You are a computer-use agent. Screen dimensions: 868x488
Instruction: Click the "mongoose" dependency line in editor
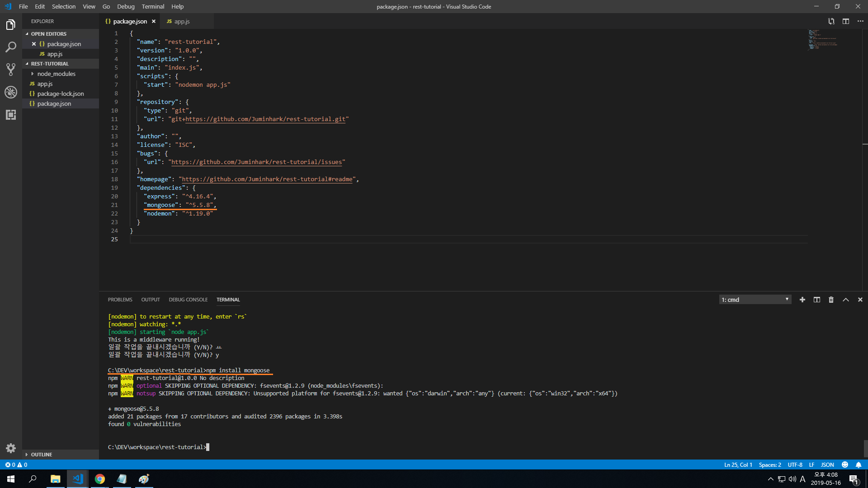coord(180,205)
